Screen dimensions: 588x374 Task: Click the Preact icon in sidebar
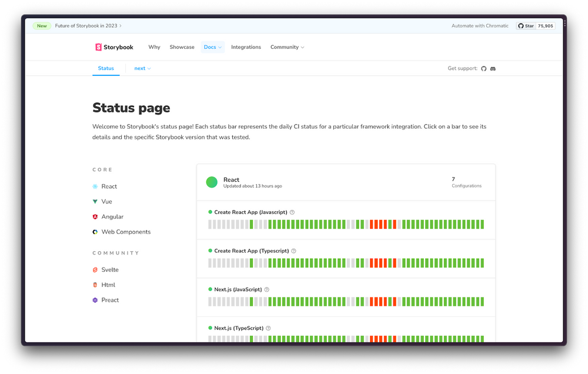tap(95, 300)
